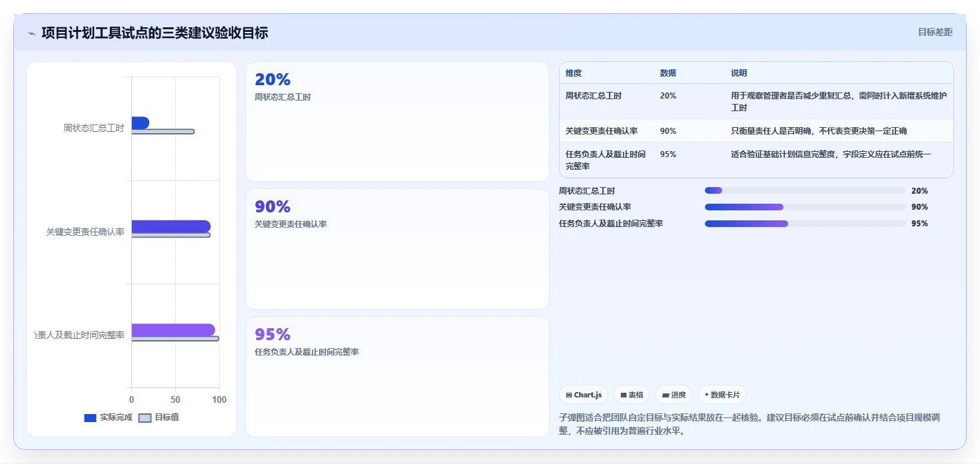Click the table note starting with 只衡量责任人
Viewport: 980px width, 464px height.
click(819, 131)
